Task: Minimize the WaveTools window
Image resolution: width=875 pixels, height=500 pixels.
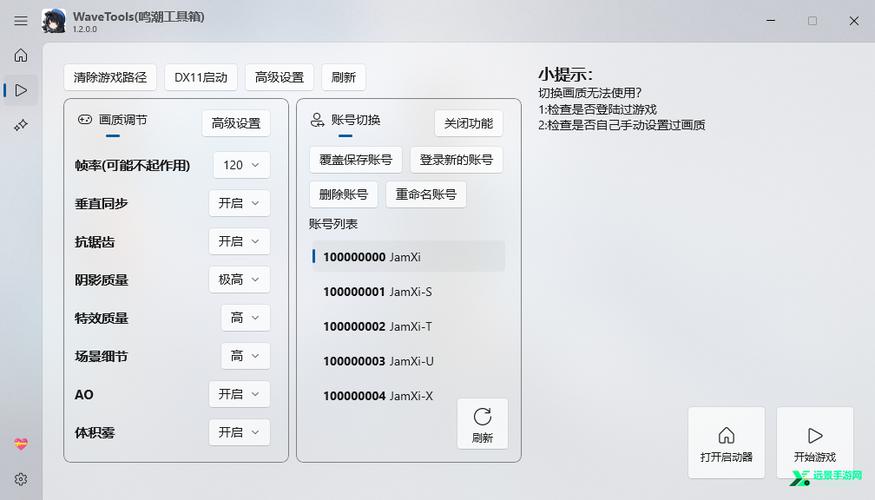Action: pos(771,21)
